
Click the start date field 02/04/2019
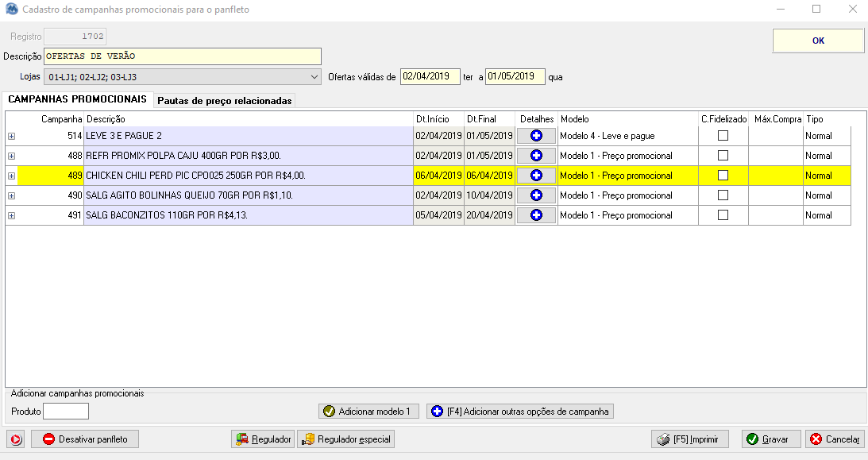point(430,76)
